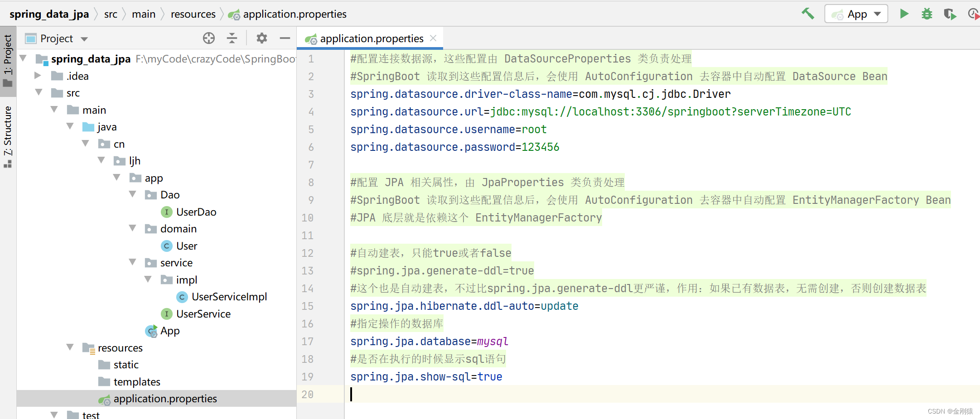Collapse the app package arrow
This screenshot has height=419, width=980.
tap(117, 177)
